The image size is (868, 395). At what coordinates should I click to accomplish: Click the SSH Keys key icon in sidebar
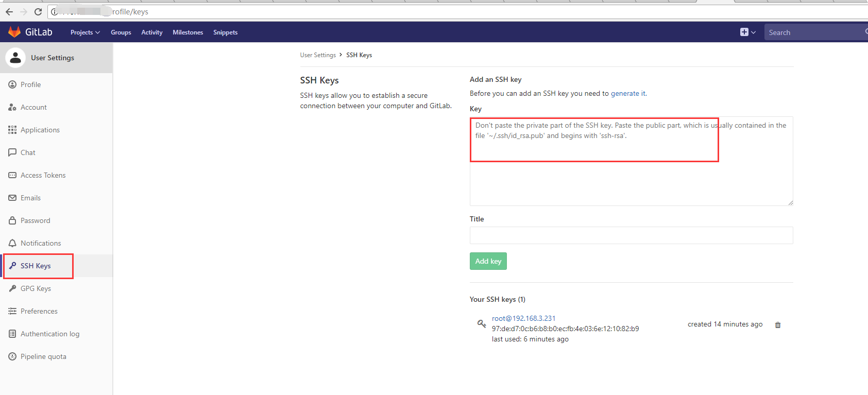coord(12,266)
